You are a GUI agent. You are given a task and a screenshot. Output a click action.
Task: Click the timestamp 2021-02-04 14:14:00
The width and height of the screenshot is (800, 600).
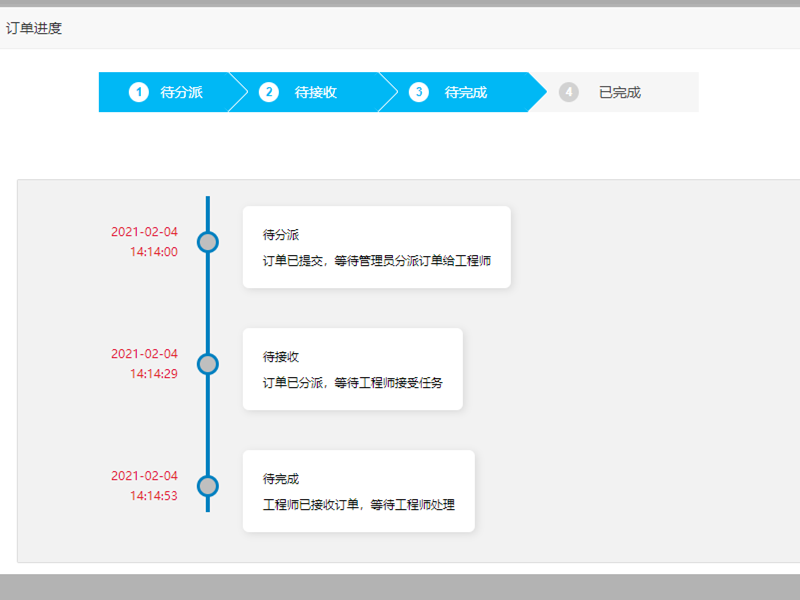[145, 243]
